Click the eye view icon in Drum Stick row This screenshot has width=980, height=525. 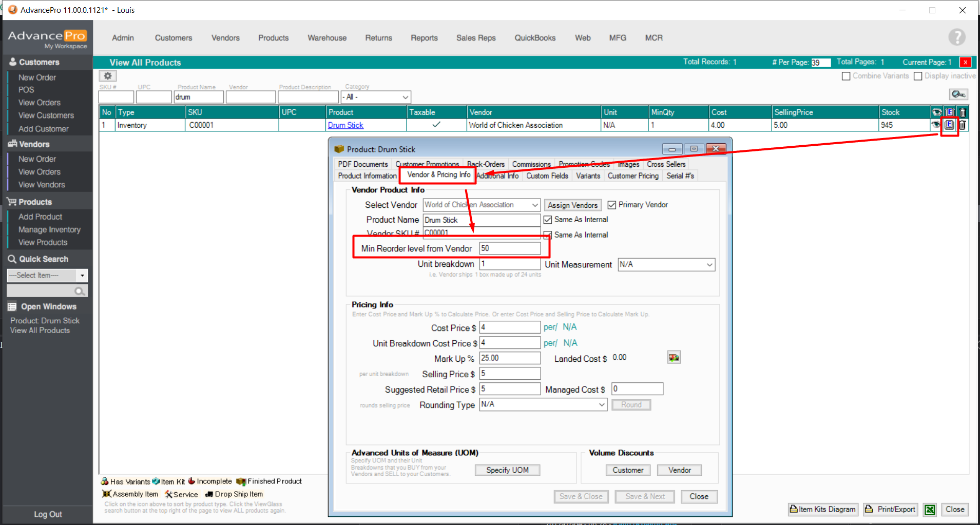coord(936,125)
